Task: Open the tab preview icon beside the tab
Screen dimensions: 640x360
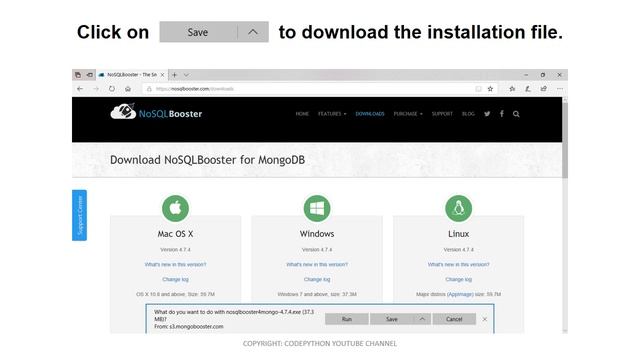Action: click(x=89, y=75)
